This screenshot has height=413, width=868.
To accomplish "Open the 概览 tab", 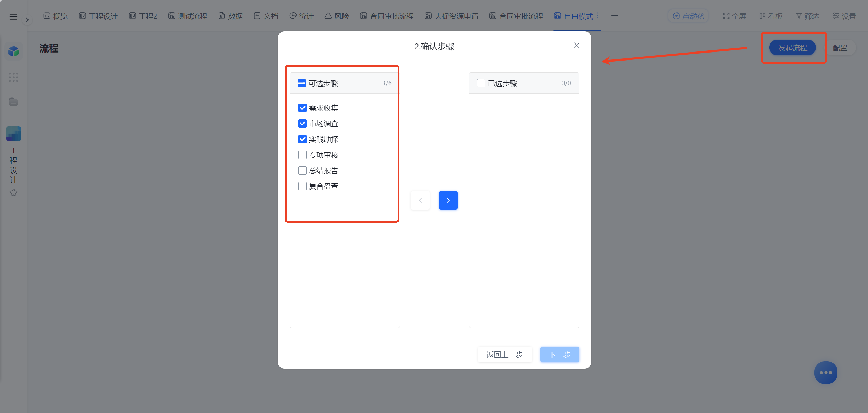I will 56,16.
